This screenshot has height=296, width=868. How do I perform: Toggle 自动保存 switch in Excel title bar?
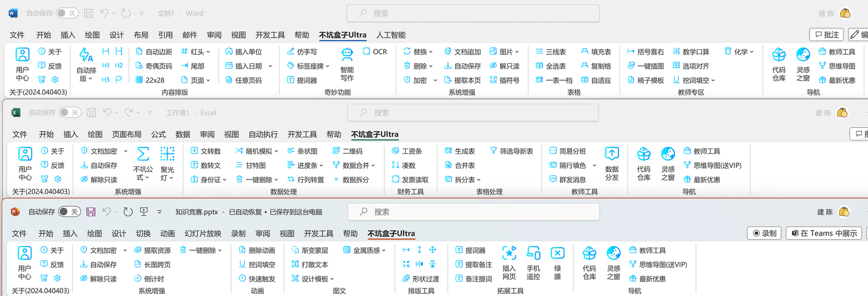tap(70, 113)
